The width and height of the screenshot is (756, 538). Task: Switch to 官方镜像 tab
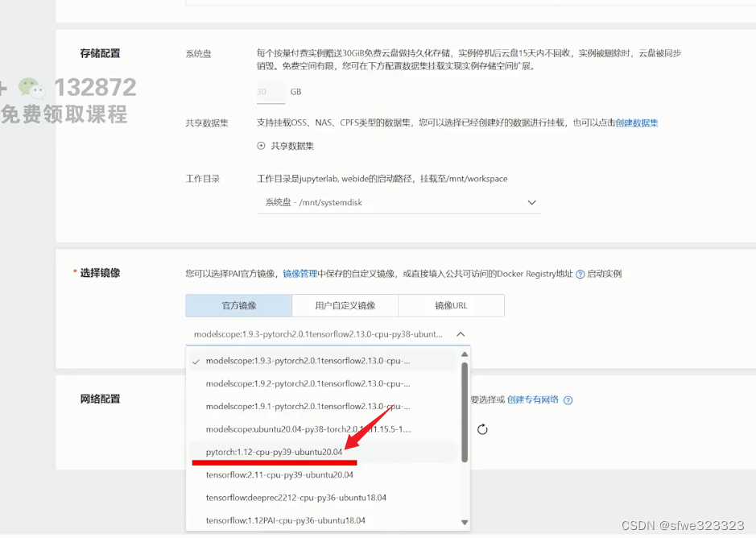[x=238, y=305]
